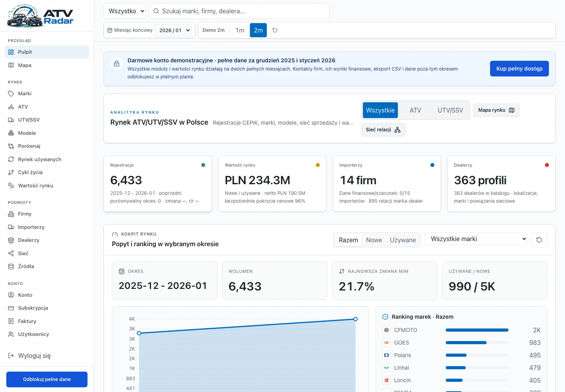Click the Rynek używanych refresh icon
The image size is (565, 392).
point(11,160)
